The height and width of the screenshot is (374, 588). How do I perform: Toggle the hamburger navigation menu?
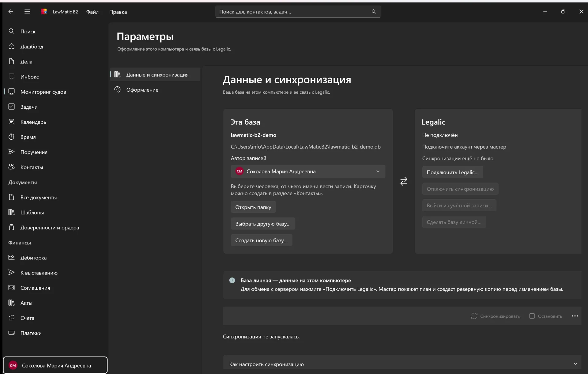click(27, 12)
